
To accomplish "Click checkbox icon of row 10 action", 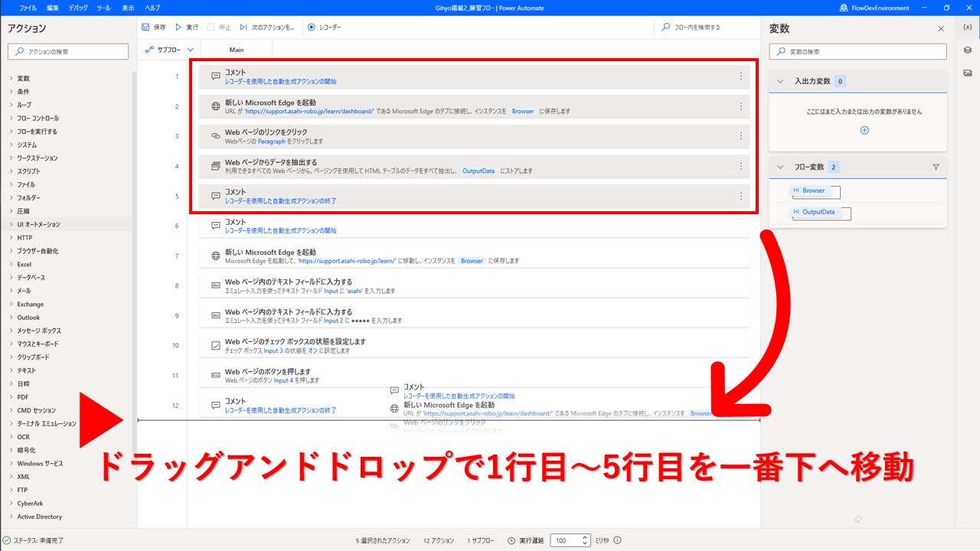I will pyautogui.click(x=216, y=345).
